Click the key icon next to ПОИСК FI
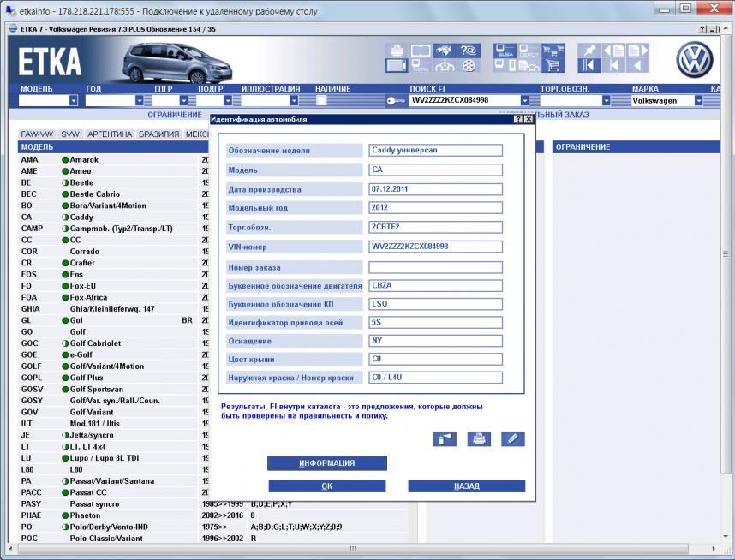This screenshot has height=560, width=735. (396, 101)
